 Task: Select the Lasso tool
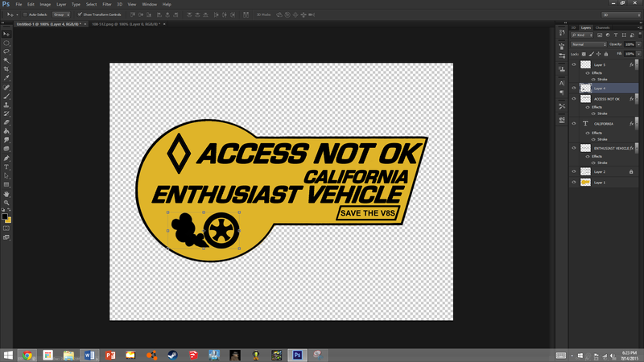pos(6,51)
